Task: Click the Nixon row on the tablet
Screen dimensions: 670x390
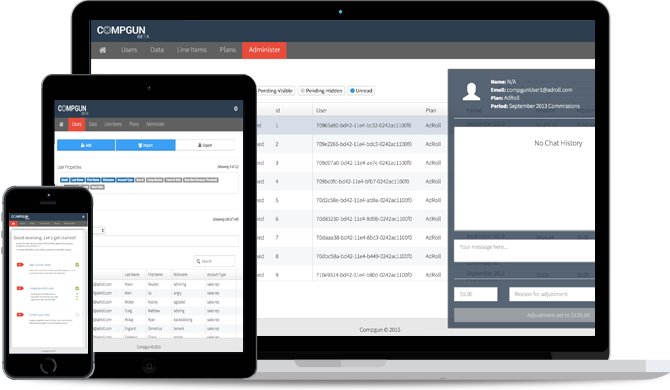Action: point(168,284)
